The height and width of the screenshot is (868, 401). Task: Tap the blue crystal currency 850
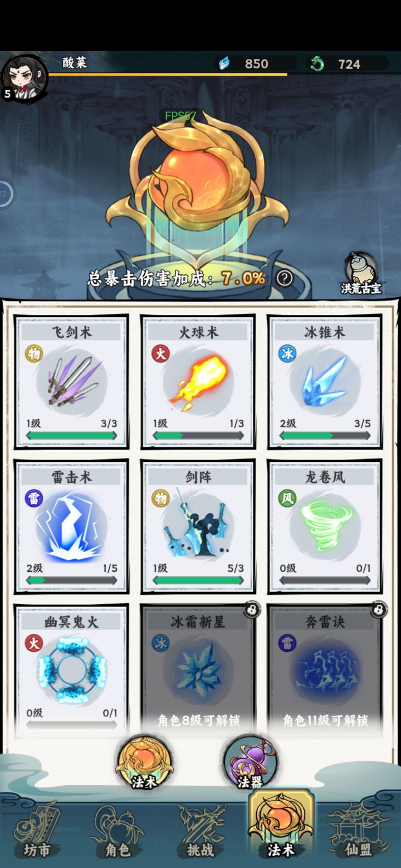[256, 63]
